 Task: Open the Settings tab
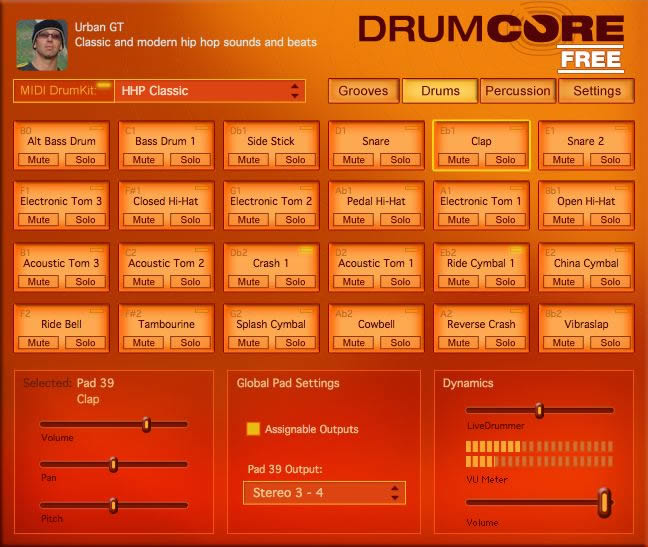pyautogui.click(x=597, y=91)
